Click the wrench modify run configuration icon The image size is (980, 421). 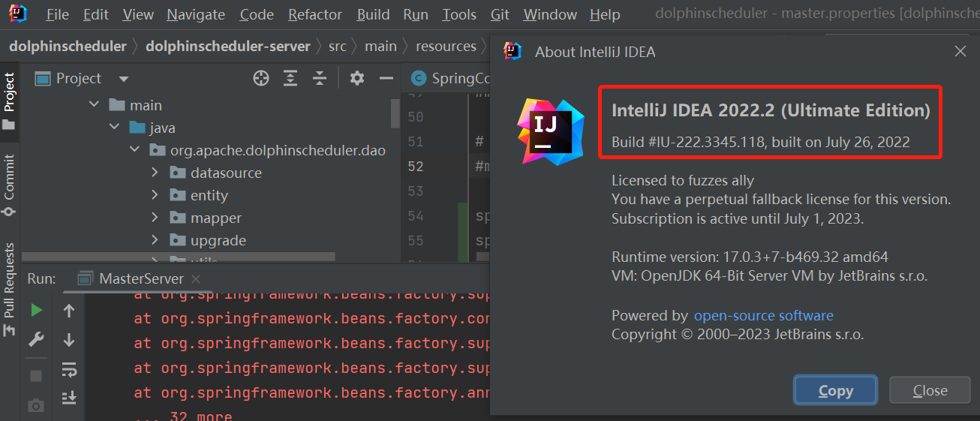pyautogui.click(x=36, y=340)
